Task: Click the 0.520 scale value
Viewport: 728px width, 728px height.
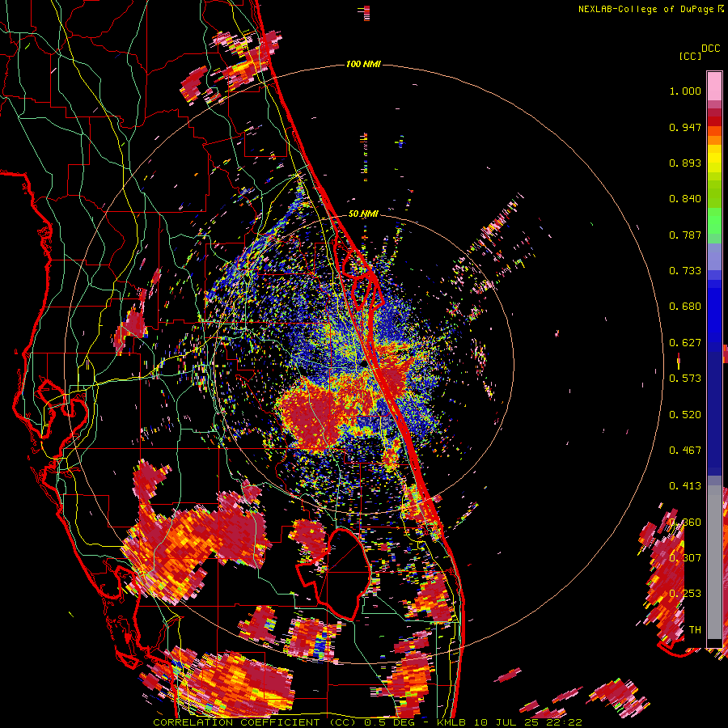Action: (685, 415)
